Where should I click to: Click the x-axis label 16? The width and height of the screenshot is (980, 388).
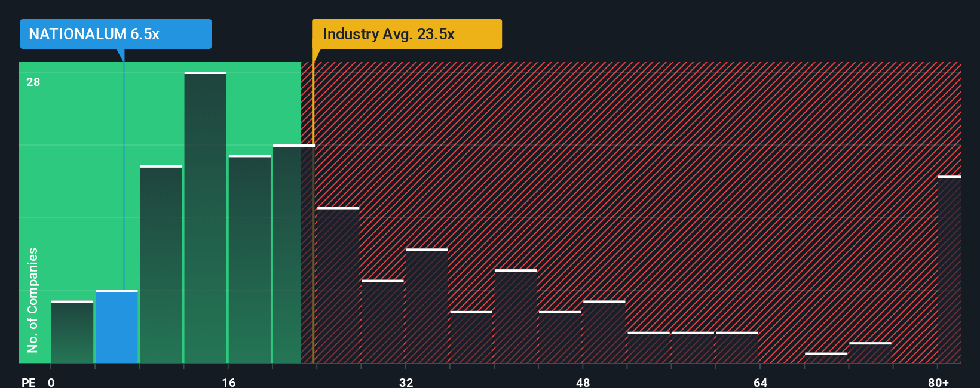(229, 382)
